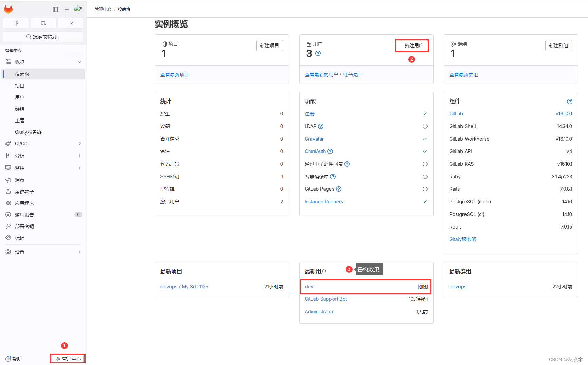The image size is (588, 365).
Task: Click help icon beside 通过电子邮件回复
Action: tap(347, 164)
